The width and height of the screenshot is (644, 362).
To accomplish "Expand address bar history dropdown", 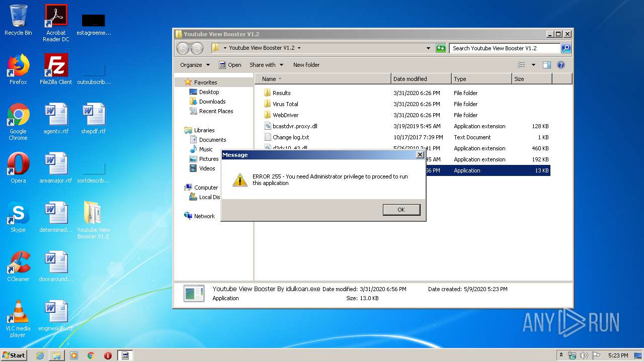I will click(428, 48).
